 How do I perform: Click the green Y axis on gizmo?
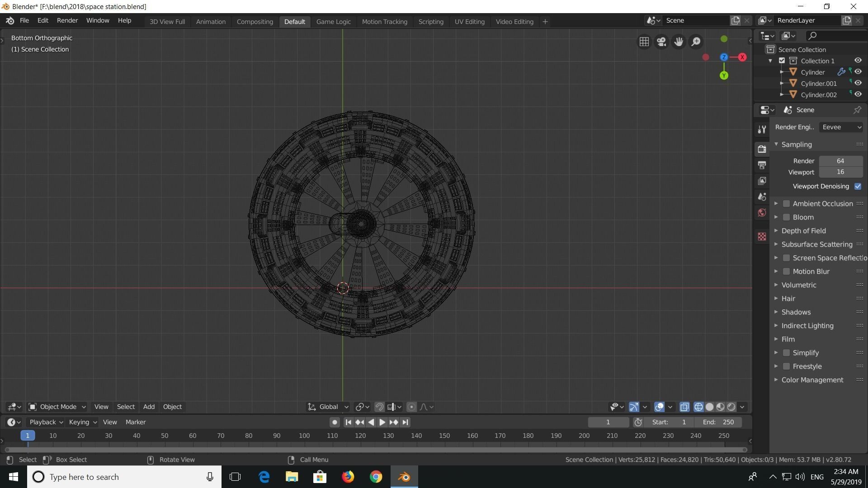point(724,75)
